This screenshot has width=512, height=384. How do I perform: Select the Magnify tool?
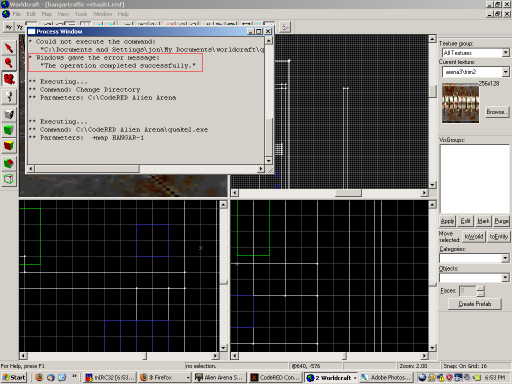tap(9, 63)
